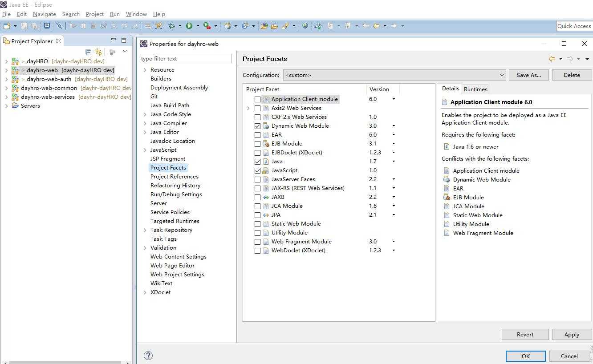Uncheck the Dynamic Web Module facet
The image size is (593, 364).
257,126
